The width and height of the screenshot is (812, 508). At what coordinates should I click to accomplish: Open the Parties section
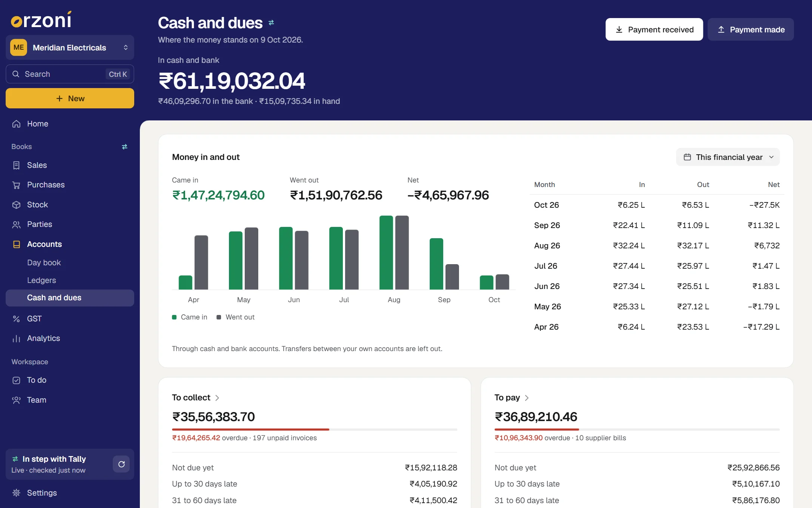(x=70, y=224)
